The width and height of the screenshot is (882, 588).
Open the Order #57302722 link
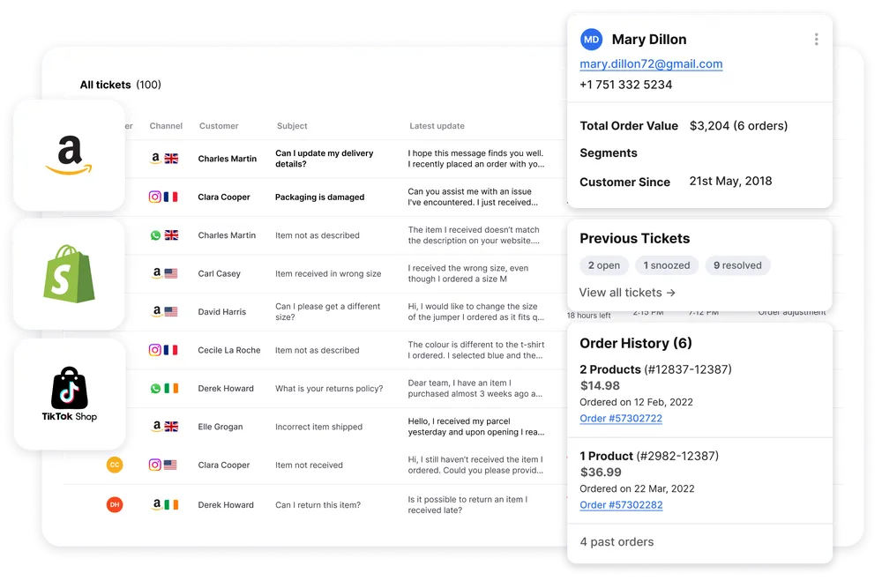click(621, 418)
